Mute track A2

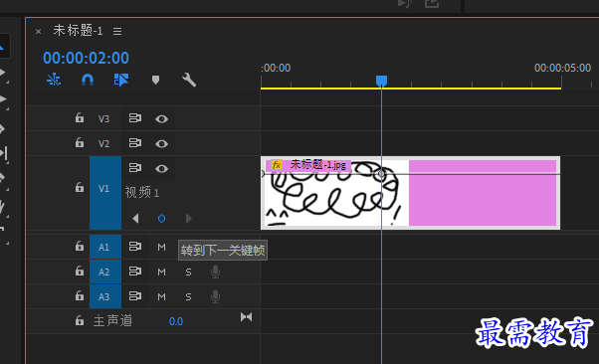[x=161, y=272]
